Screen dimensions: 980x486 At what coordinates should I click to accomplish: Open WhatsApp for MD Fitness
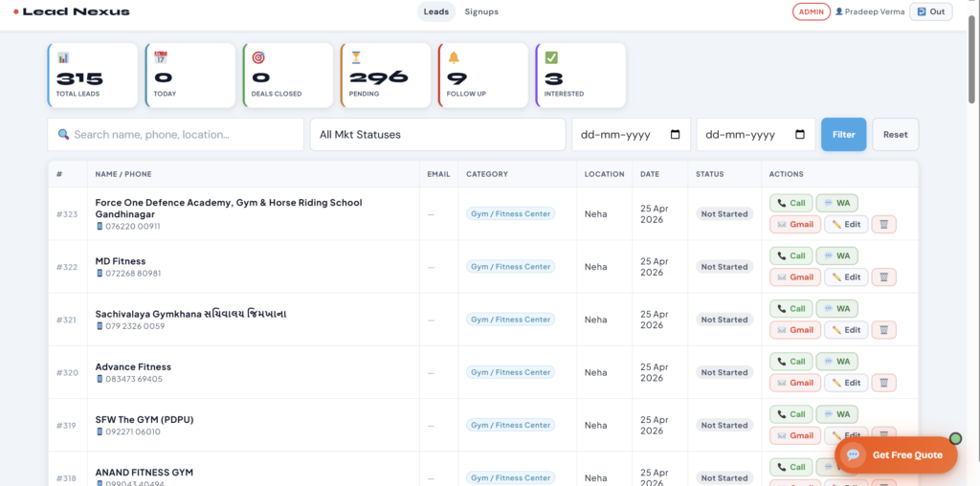(836, 255)
